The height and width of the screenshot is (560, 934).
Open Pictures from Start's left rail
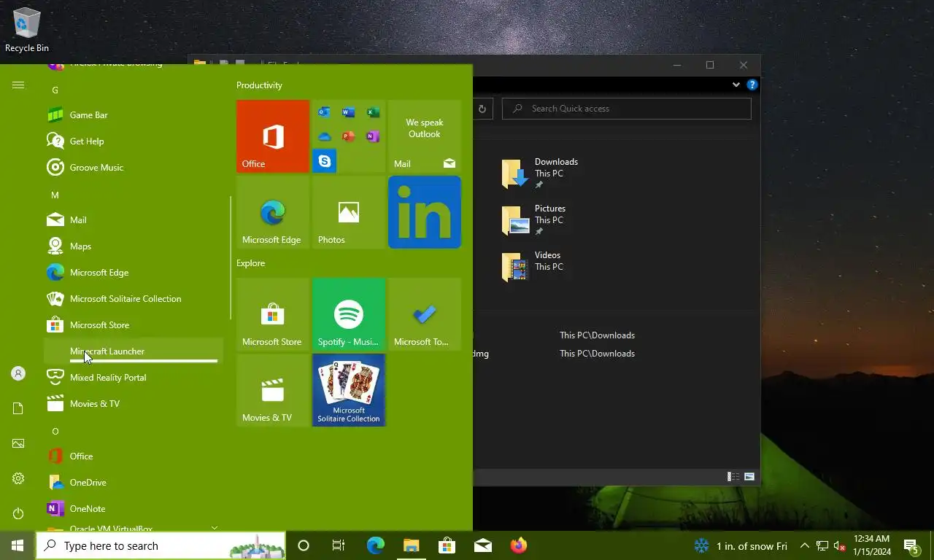click(18, 443)
